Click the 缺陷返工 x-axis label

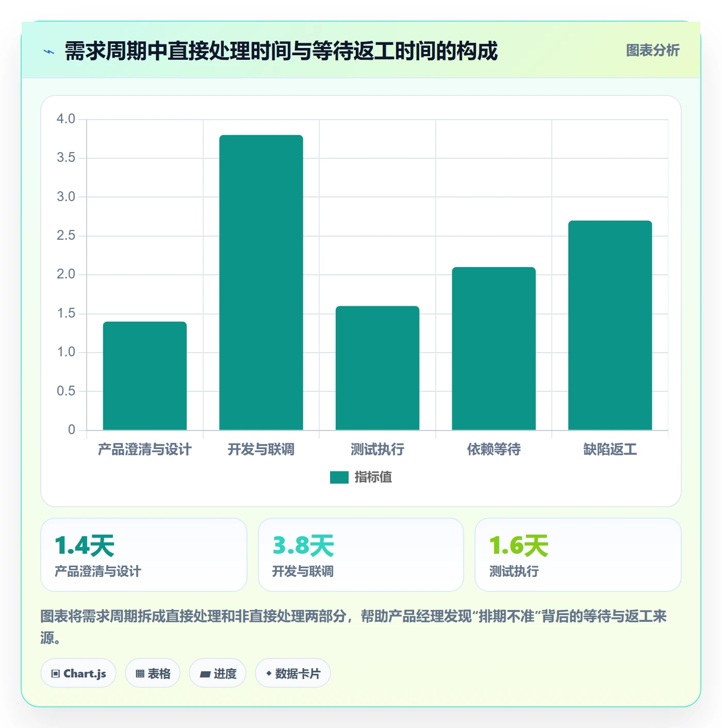tap(610, 450)
